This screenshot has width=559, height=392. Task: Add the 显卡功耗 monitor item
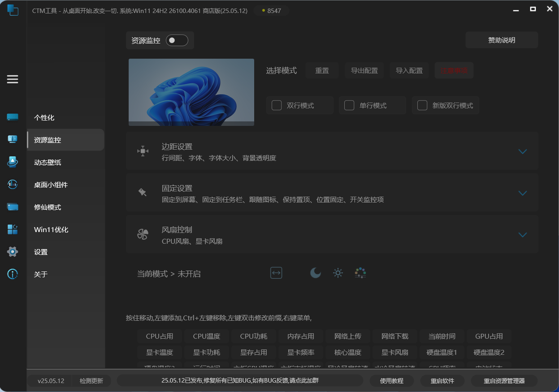(207, 352)
